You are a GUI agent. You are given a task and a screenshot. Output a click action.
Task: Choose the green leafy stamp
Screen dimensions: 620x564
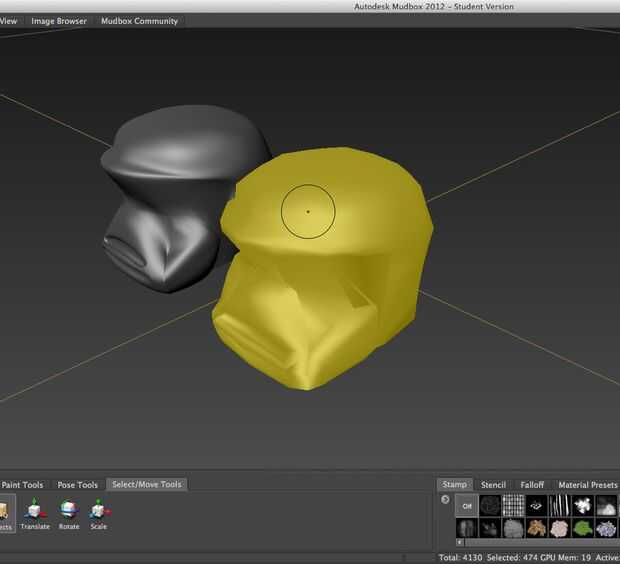tap(583, 528)
